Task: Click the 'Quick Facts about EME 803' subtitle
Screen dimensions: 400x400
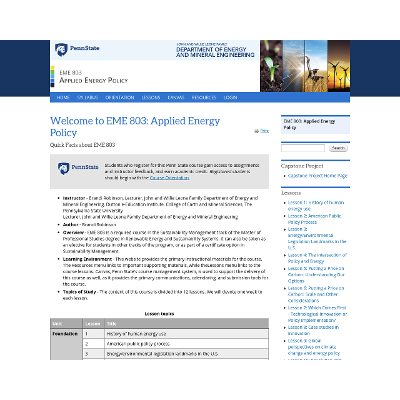Action: [x=82, y=145]
